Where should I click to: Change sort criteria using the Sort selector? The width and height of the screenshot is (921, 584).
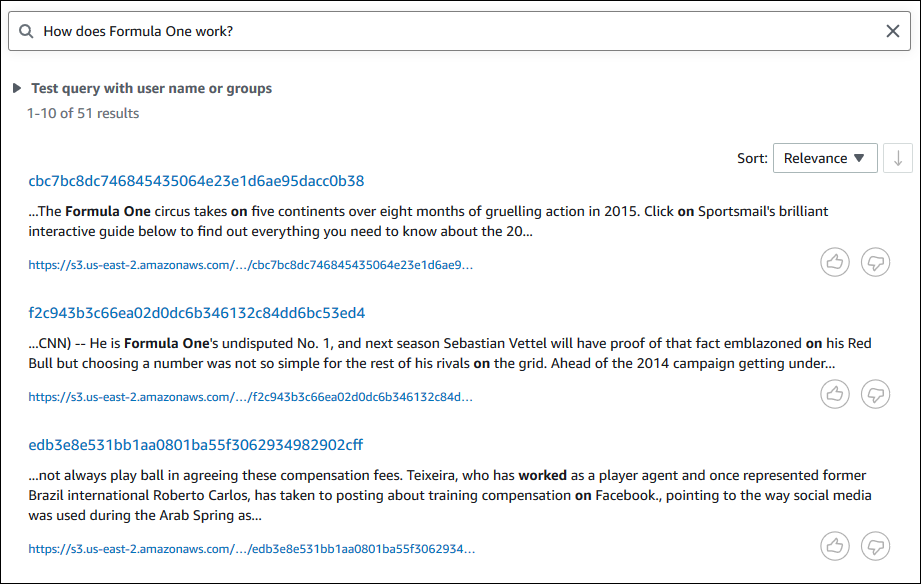click(825, 158)
